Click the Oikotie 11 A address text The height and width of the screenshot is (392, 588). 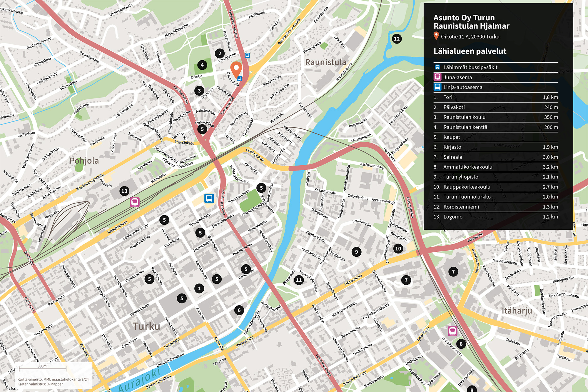point(470,37)
